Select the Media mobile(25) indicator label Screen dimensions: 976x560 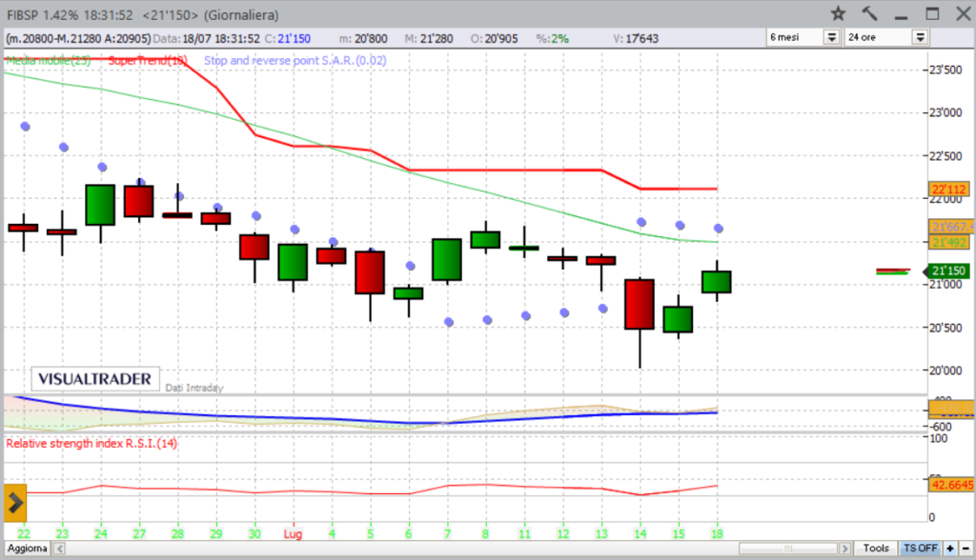48,60
